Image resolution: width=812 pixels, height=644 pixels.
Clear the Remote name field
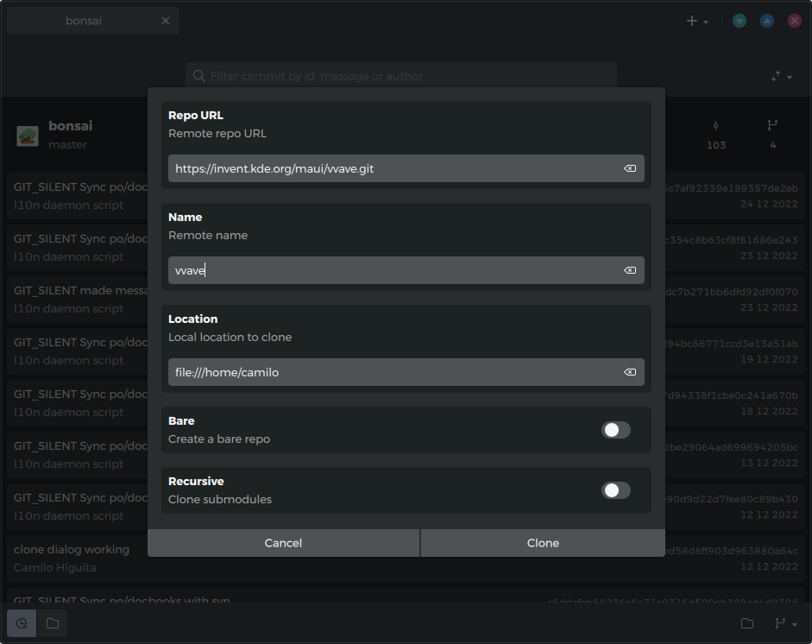pyautogui.click(x=630, y=270)
